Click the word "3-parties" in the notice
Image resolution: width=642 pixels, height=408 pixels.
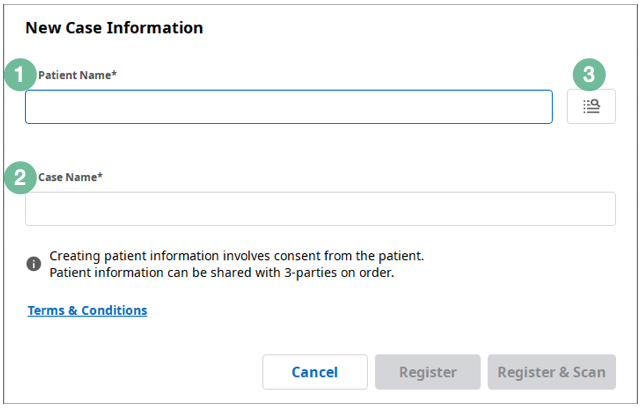point(311,273)
